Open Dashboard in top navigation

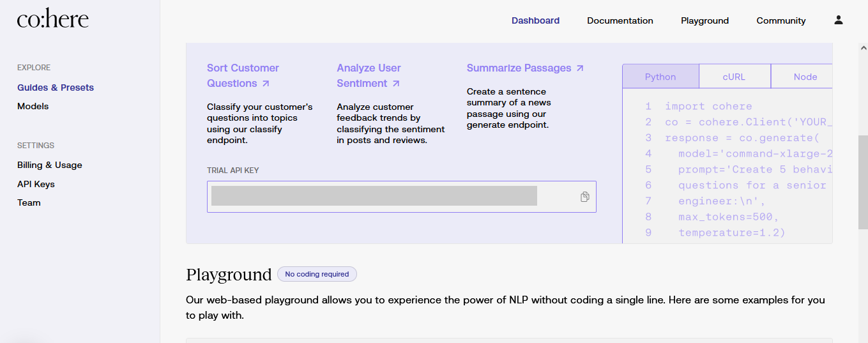(x=535, y=20)
